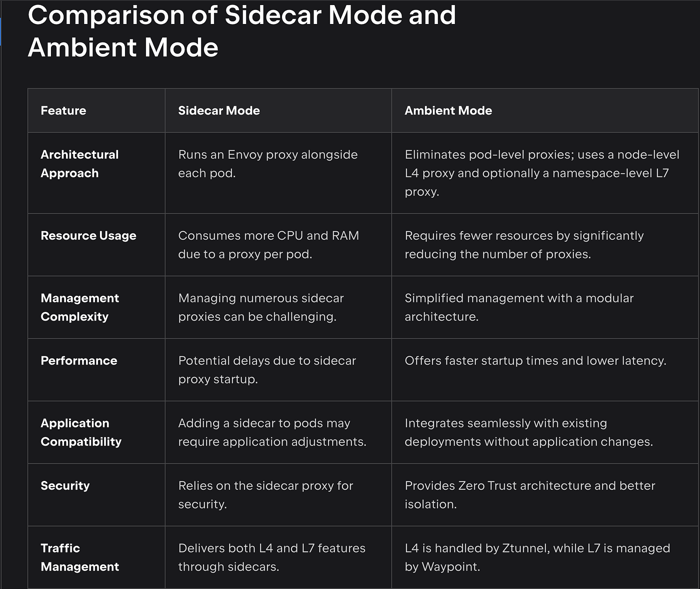Select the 'Sidecar Mode' column header
The image size is (700, 589).
[219, 110]
